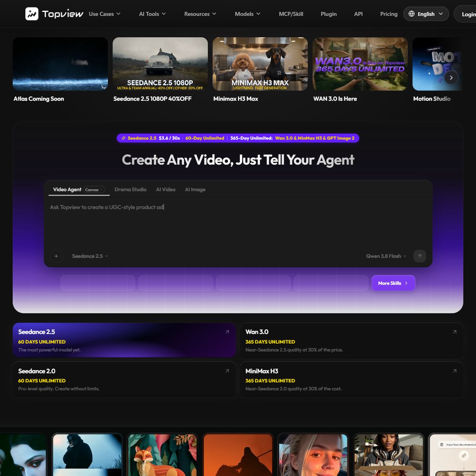Open the Plugin page

pos(329,14)
